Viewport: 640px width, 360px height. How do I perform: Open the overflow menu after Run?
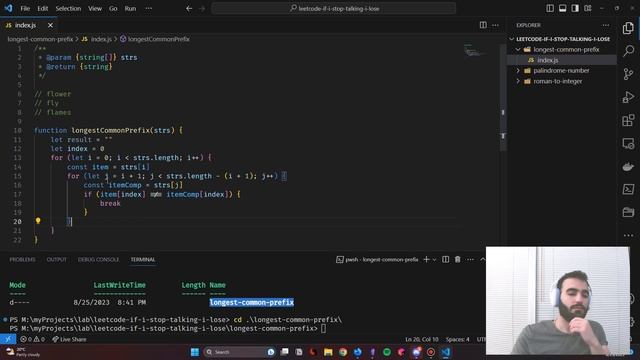click(x=149, y=8)
